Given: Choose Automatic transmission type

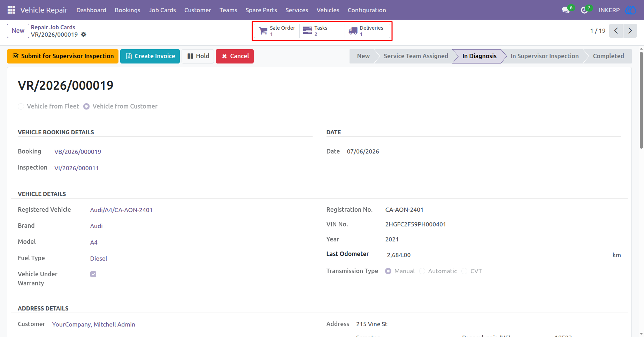Looking at the screenshot, I should coord(422,271).
